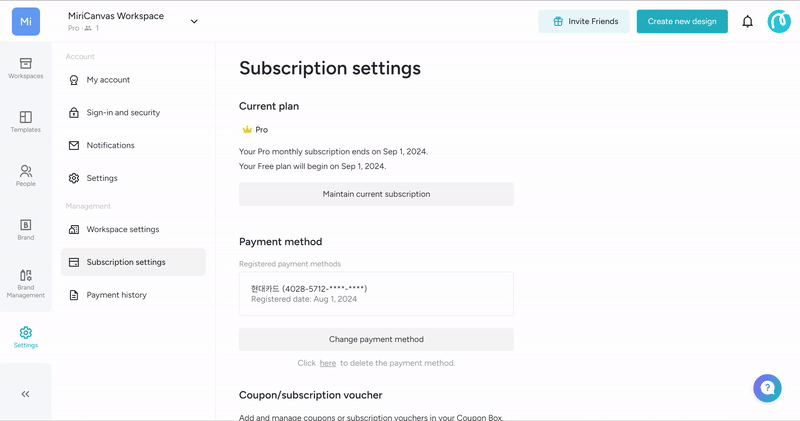The width and height of the screenshot is (800, 421).
Task: Open Brand Management in the sidebar
Action: pyautogui.click(x=25, y=283)
